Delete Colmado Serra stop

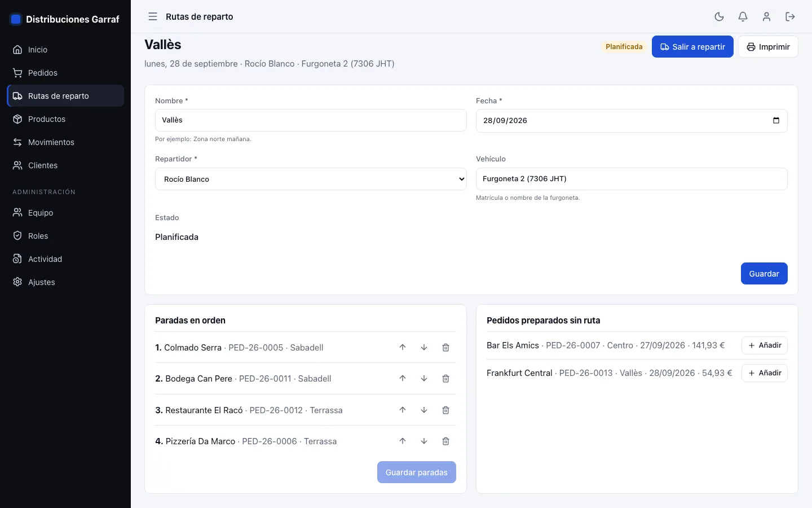point(445,348)
